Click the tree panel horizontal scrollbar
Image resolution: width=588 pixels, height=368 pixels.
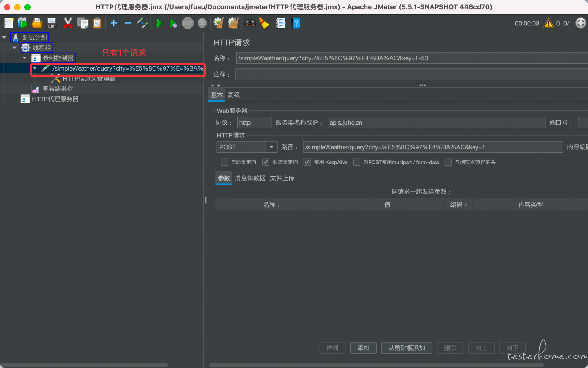pyautogui.click(x=84, y=365)
